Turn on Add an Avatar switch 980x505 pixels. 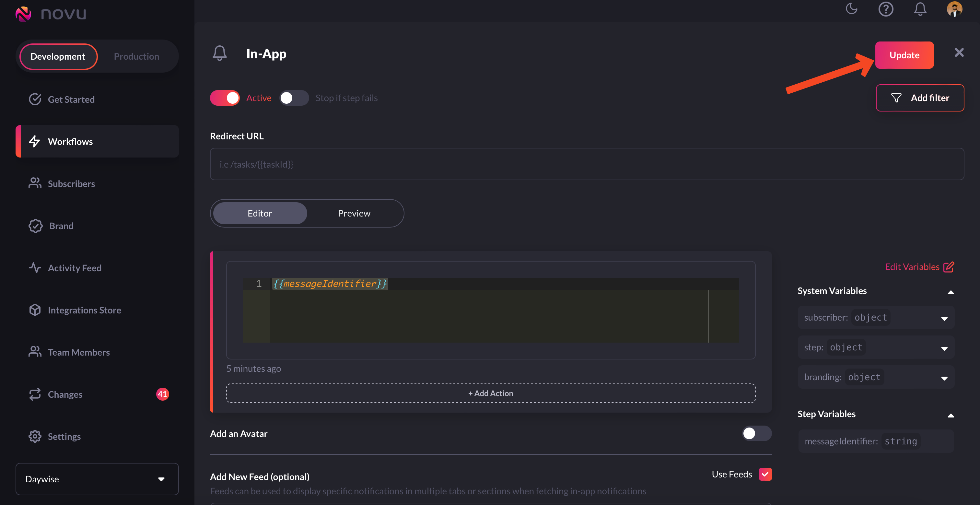pos(756,433)
